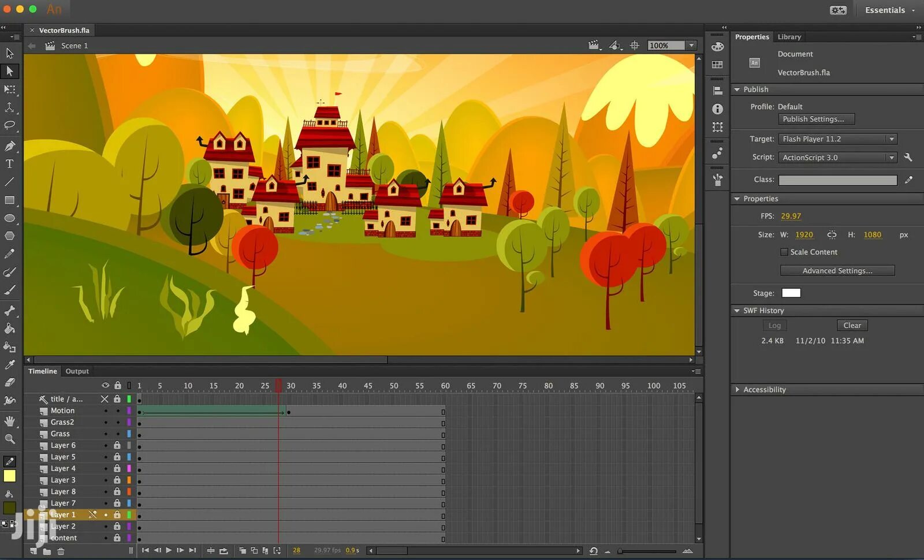Select the Free Transform tool

point(10,89)
